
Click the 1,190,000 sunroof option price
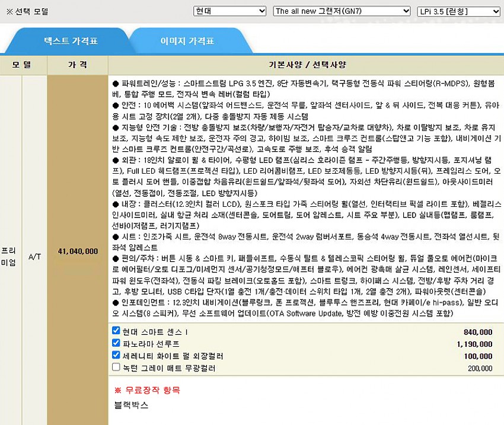[475, 344]
